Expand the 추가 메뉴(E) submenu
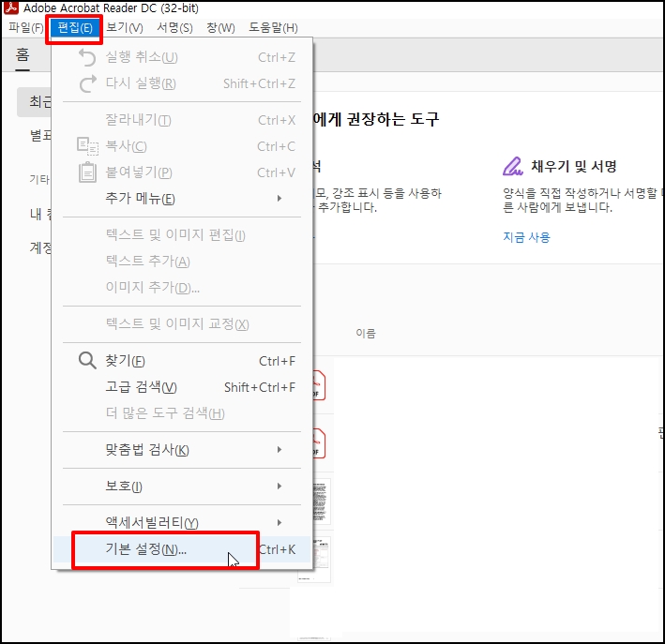Screen dimensions: 665x644 [x=182, y=199]
